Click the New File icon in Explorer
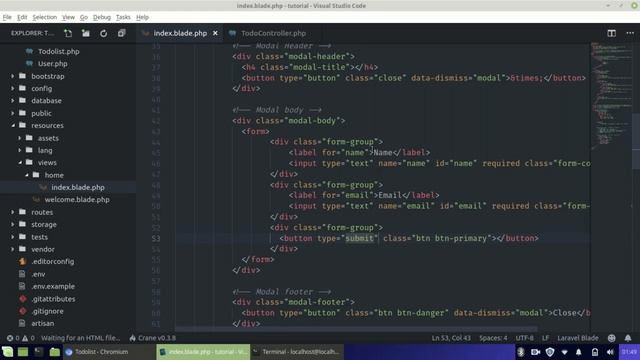 pos(68,33)
